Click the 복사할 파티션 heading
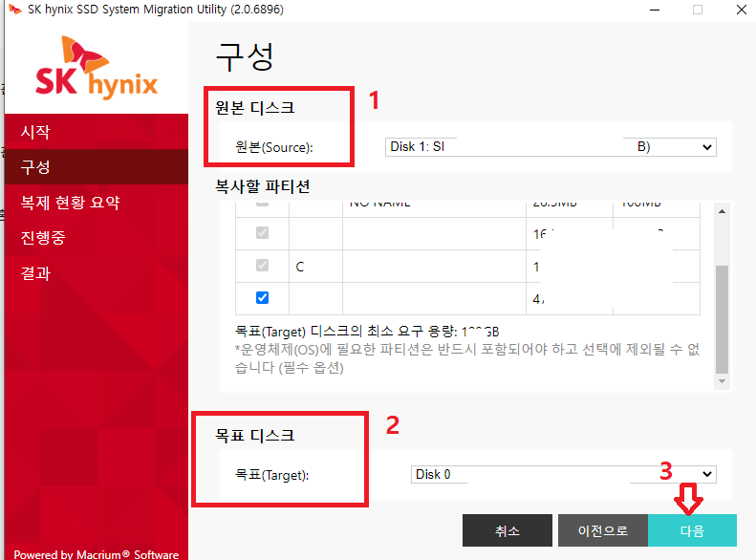 click(262, 186)
